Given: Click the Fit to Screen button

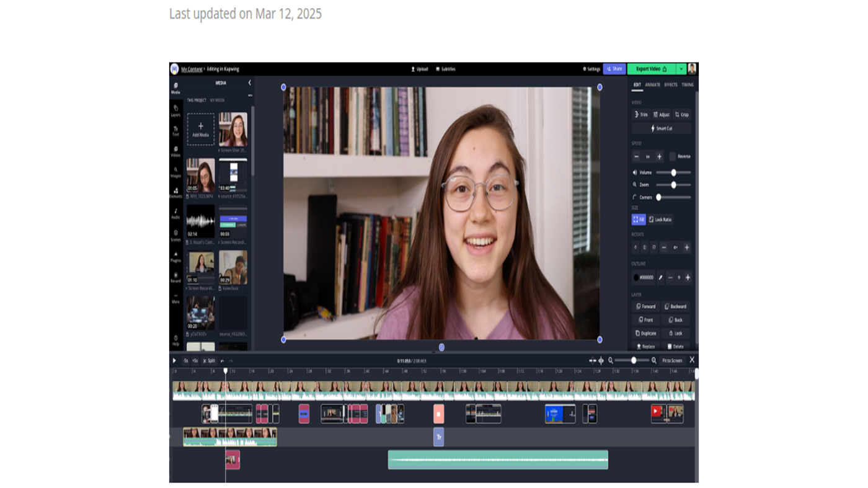Looking at the screenshot, I should tap(671, 360).
